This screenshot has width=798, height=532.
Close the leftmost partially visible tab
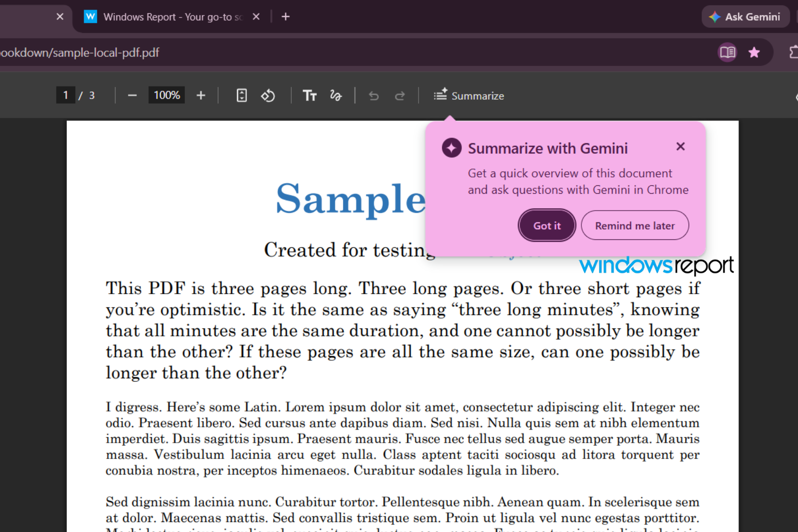60,17
